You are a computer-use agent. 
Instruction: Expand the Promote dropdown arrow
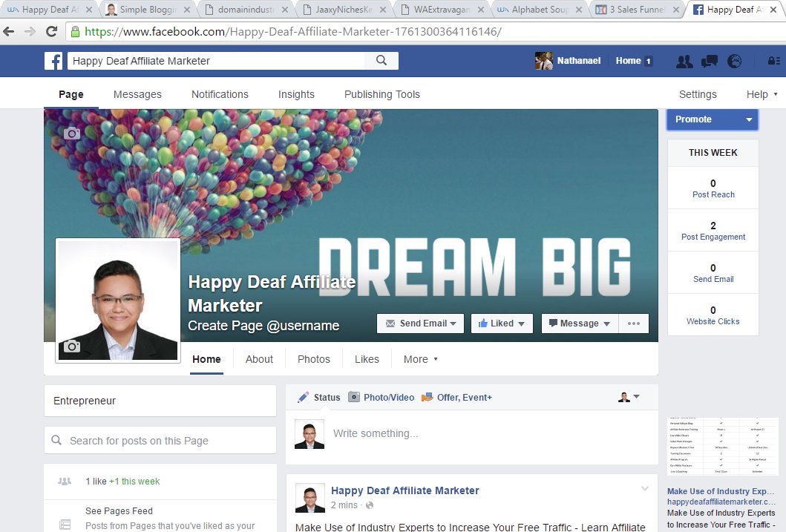click(749, 119)
